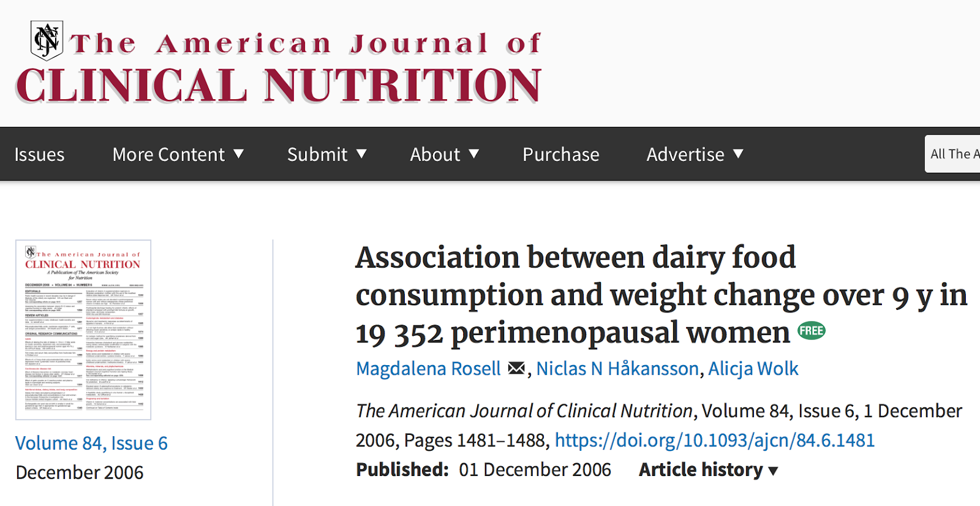The height and width of the screenshot is (506, 980).
Task: Click the AJCN shield logo icon
Action: click(x=47, y=40)
